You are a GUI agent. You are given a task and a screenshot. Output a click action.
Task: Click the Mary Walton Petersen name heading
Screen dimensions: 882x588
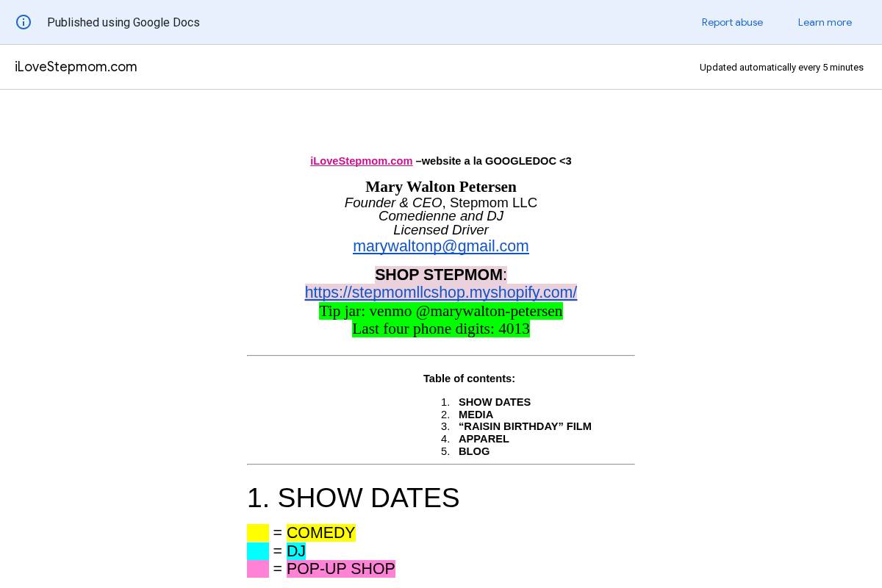pyautogui.click(x=441, y=187)
